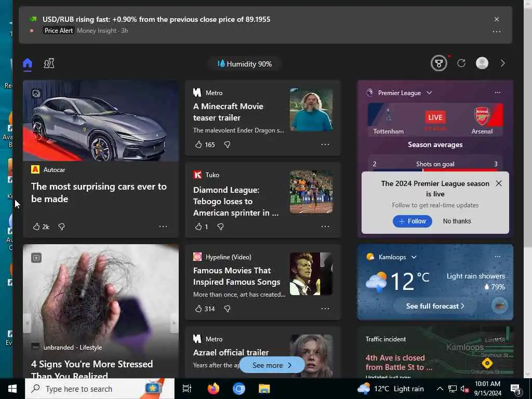
Task: Go to next slide on stress card
Action: [x=174, y=323]
